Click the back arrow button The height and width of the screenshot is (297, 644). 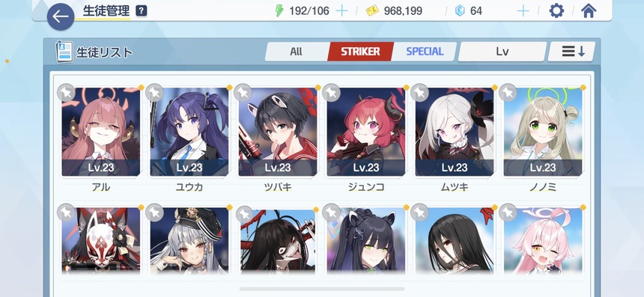[x=61, y=16]
